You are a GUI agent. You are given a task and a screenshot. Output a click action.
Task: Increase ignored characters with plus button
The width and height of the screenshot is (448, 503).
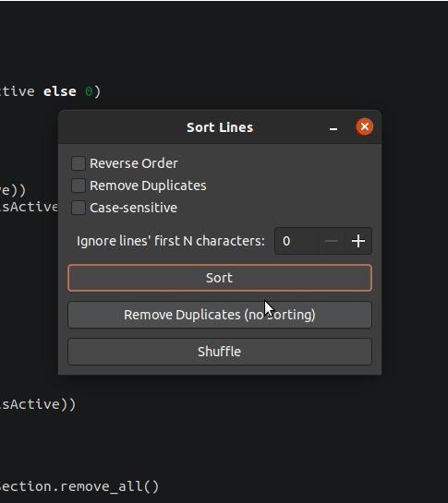tap(358, 241)
